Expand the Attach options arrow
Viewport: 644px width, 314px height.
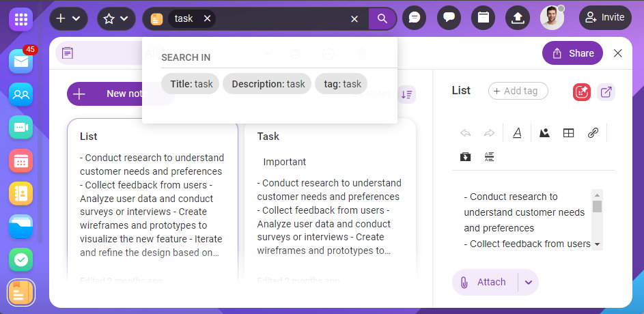[528, 282]
